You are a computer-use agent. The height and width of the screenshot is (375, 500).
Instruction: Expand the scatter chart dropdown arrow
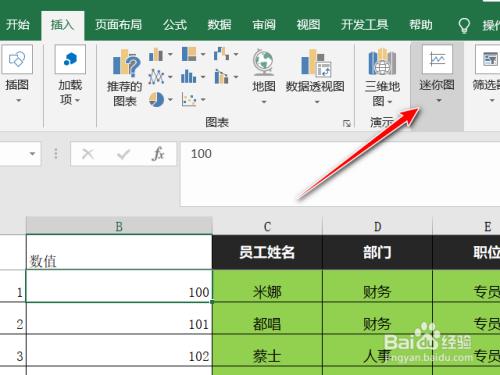tap(203, 99)
